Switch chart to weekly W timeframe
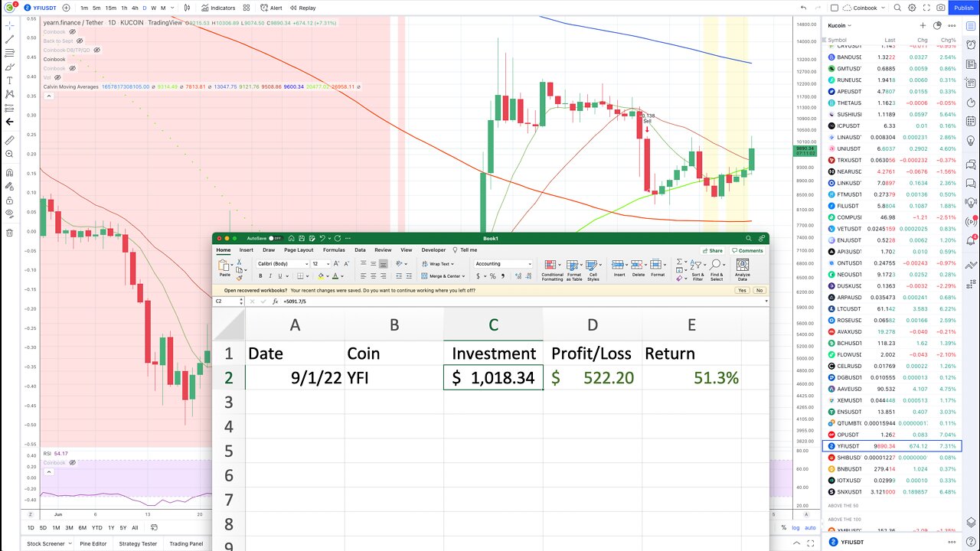This screenshot has width=980, height=551. tap(154, 8)
